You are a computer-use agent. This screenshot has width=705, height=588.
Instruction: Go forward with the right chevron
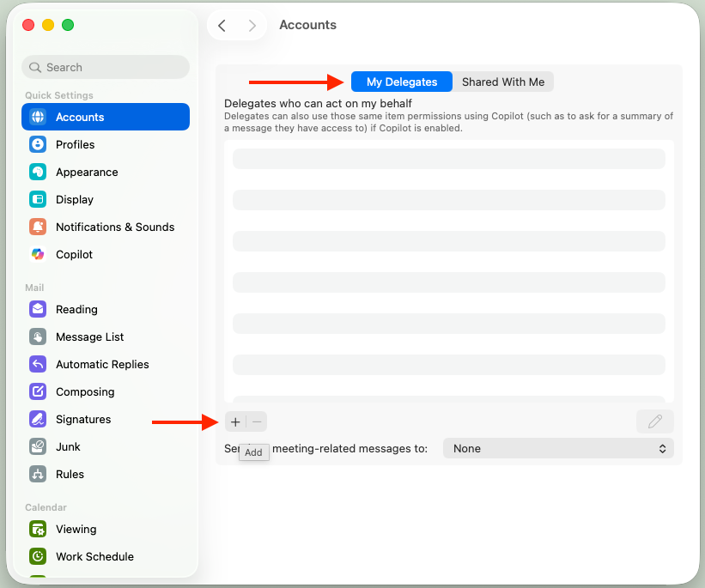(x=252, y=25)
